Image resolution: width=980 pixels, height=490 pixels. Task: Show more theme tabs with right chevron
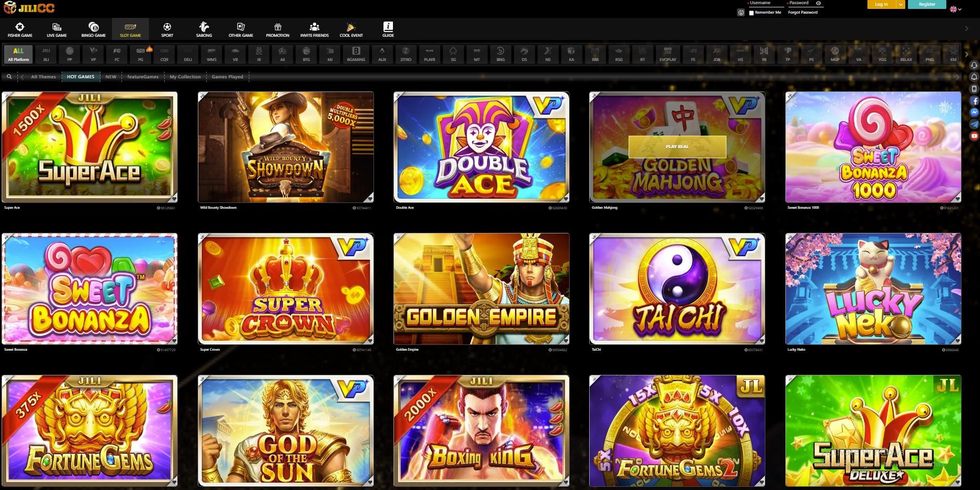coord(957,77)
